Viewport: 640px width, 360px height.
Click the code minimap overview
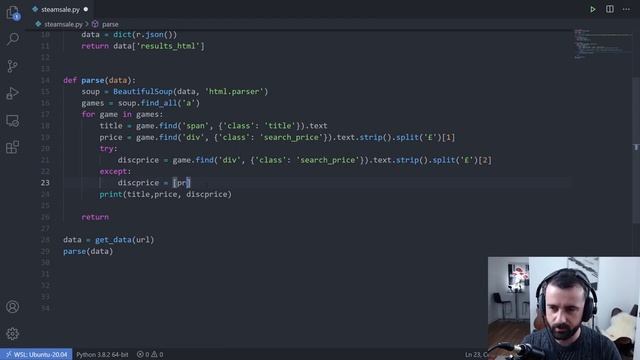(x=602, y=44)
